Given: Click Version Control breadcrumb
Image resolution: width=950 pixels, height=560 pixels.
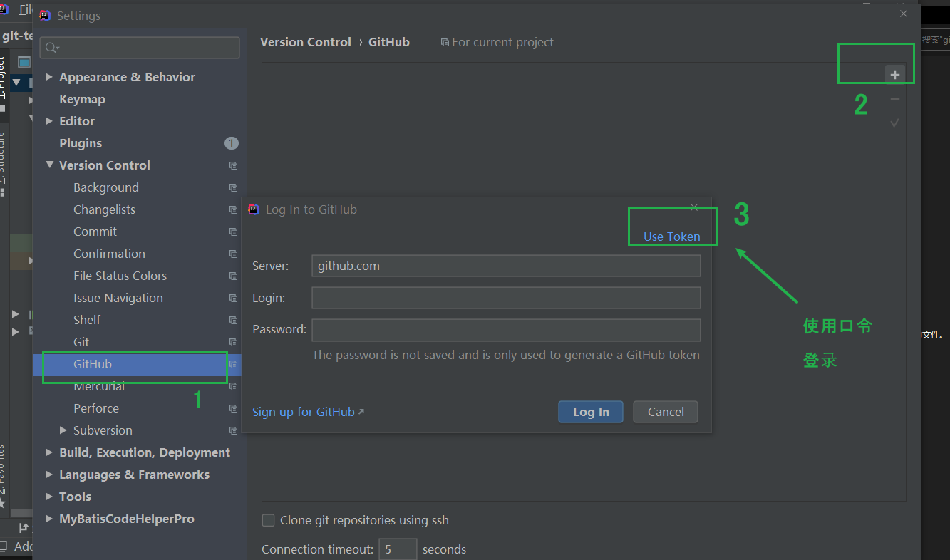Looking at the screenshot, I should (x=306, y=42).
